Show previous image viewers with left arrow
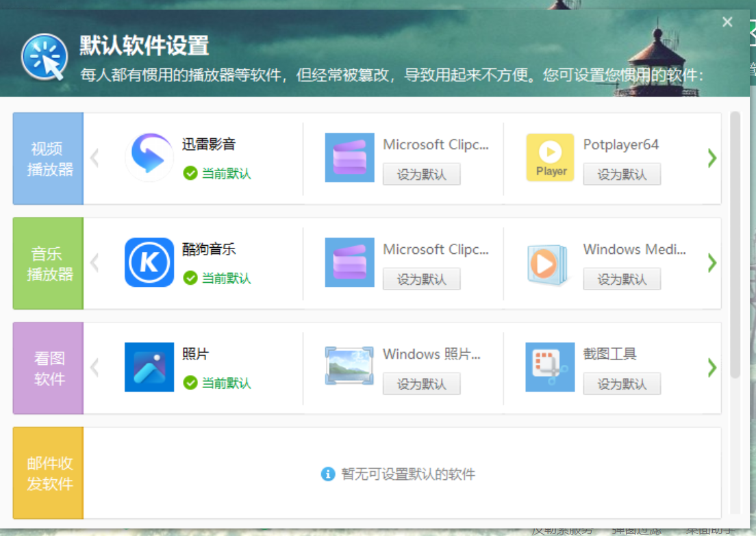 [x=94, y=368]
